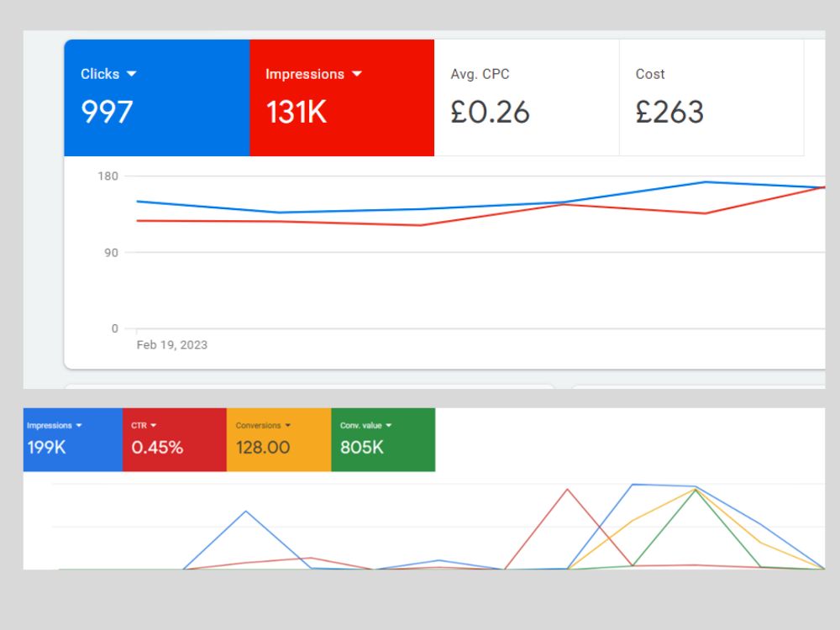Click the Conversions label text
The width and height of the screenshot is (840, 630).
tap(258, 425)
